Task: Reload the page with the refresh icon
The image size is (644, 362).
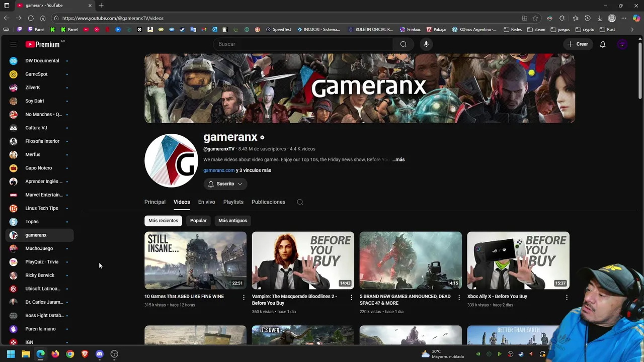Action: click(31, 18)
